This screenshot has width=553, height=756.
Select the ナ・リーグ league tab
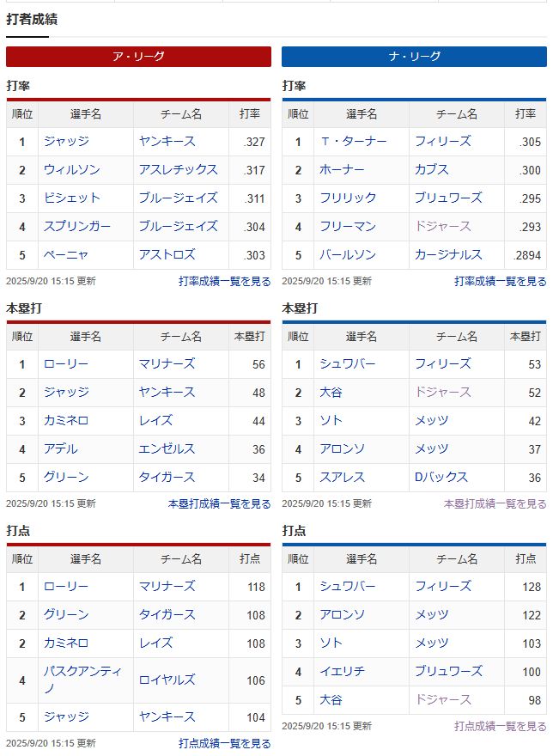coord(414,57)
